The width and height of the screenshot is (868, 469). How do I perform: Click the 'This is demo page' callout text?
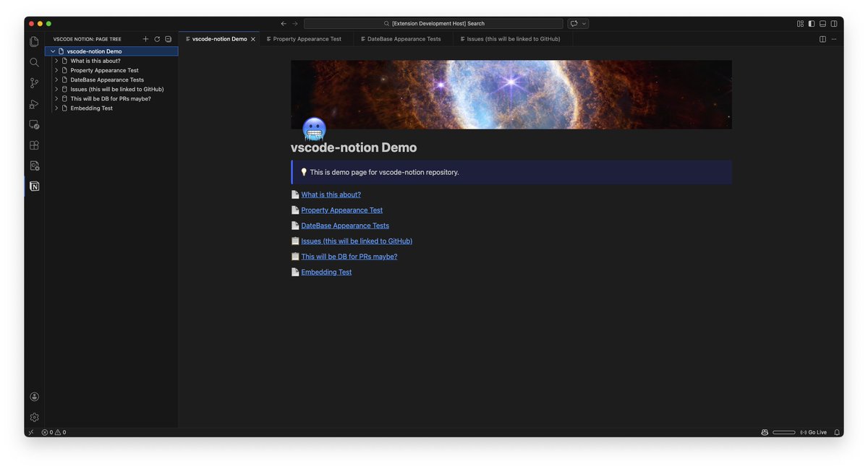384,172
